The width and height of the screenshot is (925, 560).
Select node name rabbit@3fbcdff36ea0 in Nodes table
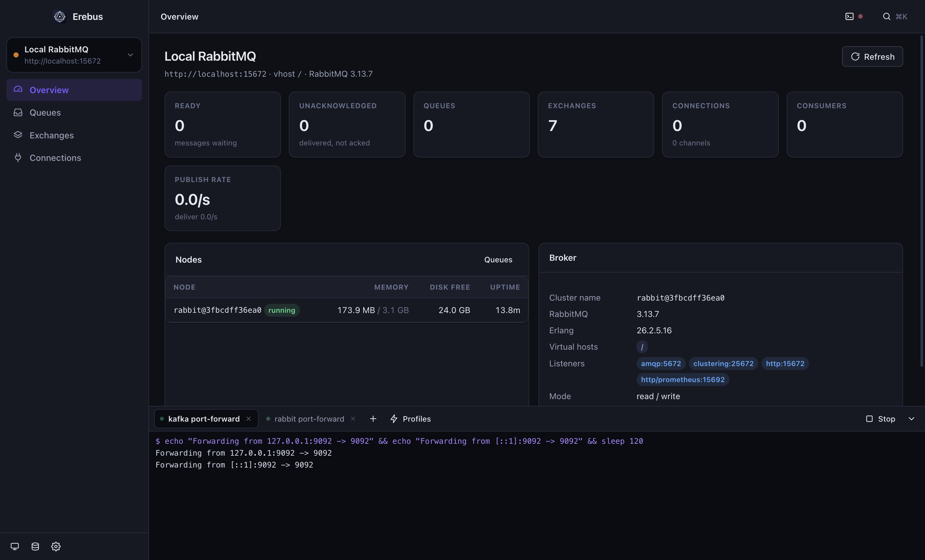tap(217, 310)
